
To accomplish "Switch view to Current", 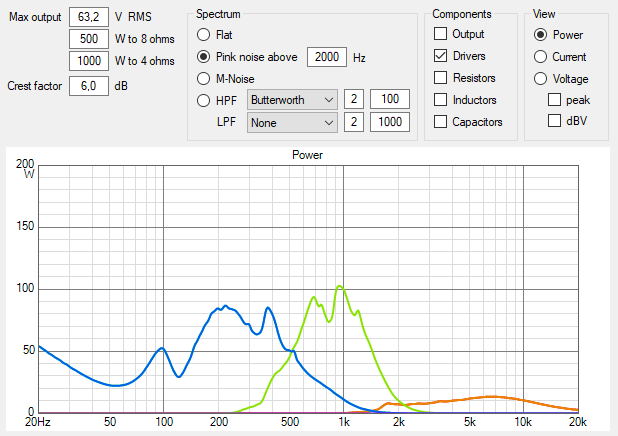I will point(540,57).
